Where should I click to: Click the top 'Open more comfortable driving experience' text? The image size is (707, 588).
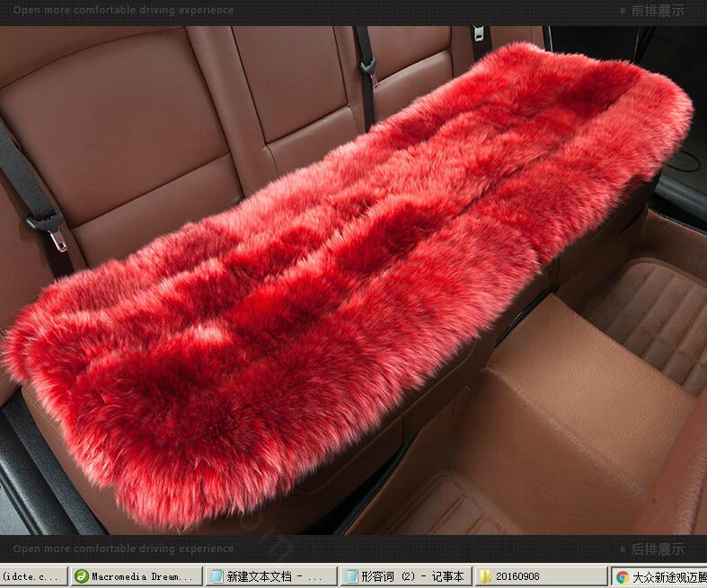(124, 10)
